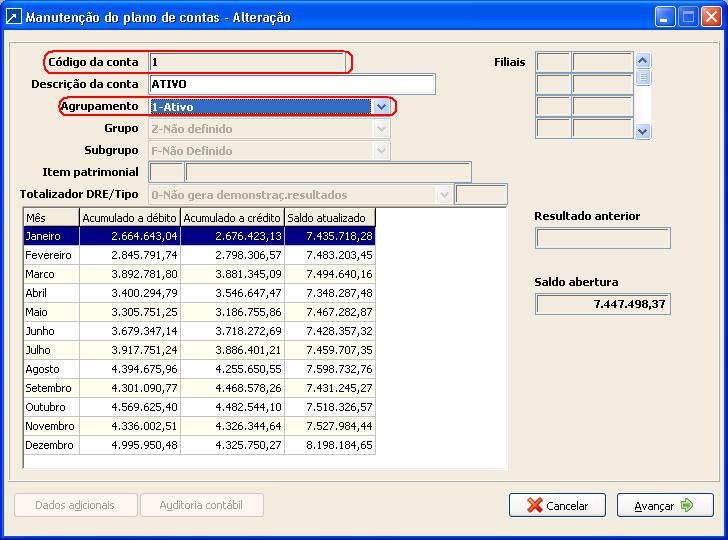
Task: Select the Agosto row
Action: [x=199, y=369]
